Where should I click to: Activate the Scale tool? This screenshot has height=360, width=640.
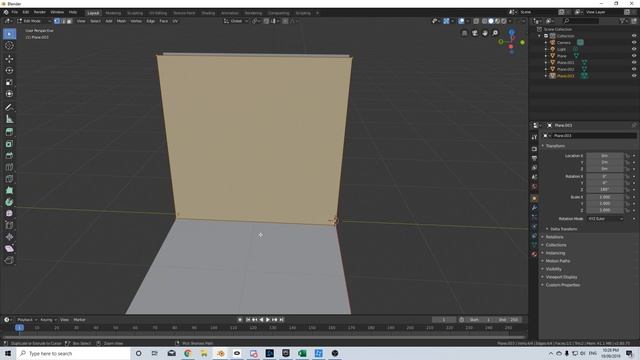tap(9, 82)
